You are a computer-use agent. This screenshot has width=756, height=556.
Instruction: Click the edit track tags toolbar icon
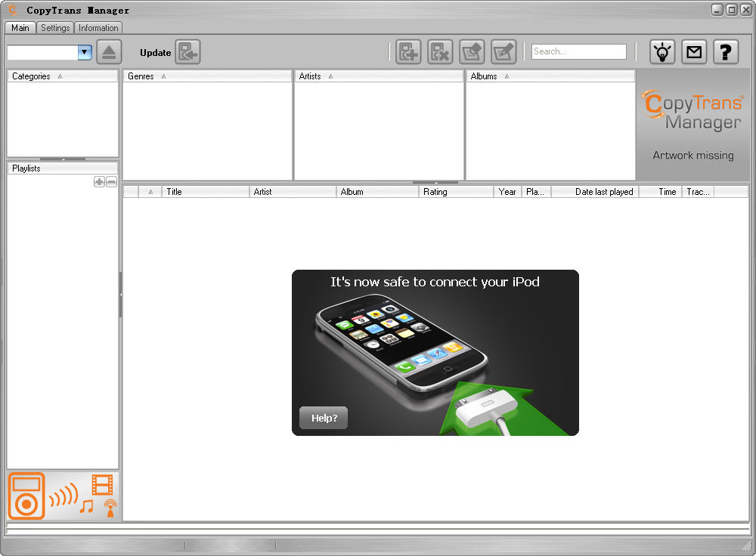click(503, 51)
